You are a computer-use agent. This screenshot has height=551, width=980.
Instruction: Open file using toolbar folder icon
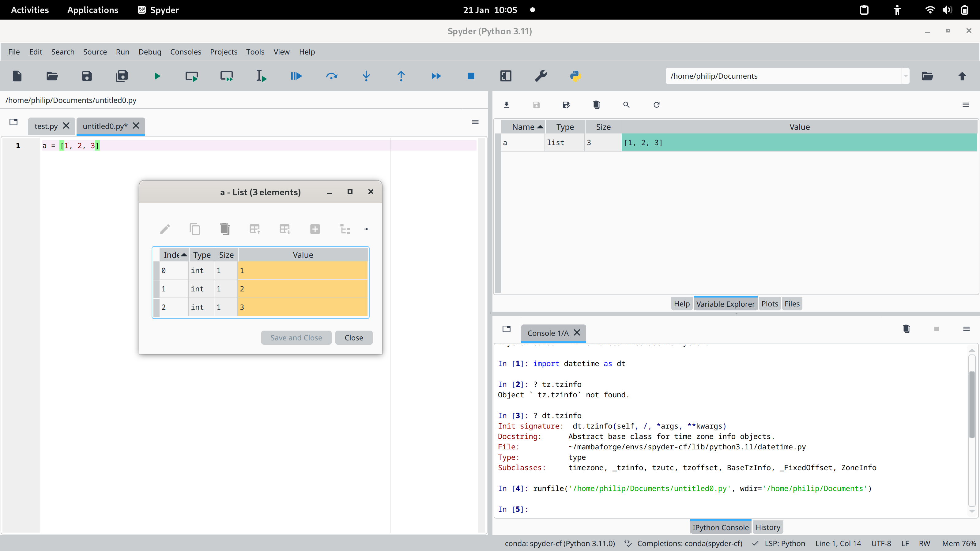click(x=52, y=76)
